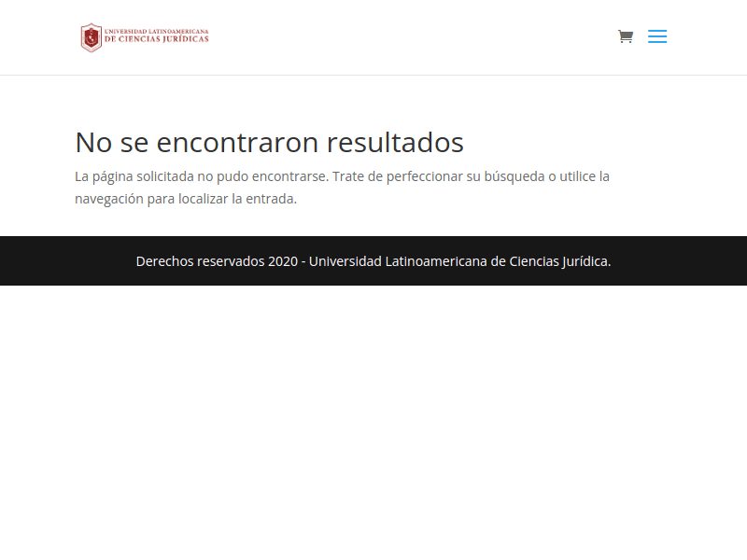Select the 'No se encontraron resultados' heading

pos(269,143)
